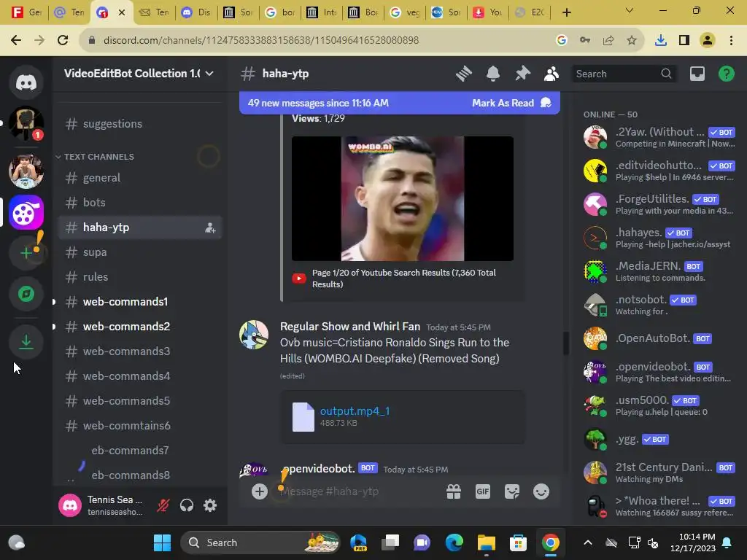
Task: Open the VideoEditBot server icon in sidebar
Action: click(26, 212)
